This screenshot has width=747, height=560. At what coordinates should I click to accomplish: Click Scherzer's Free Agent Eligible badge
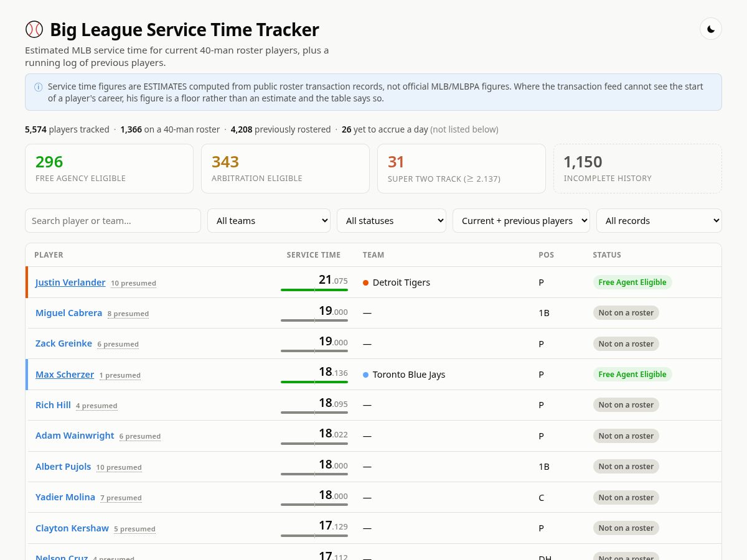click(x=632, y=375)
